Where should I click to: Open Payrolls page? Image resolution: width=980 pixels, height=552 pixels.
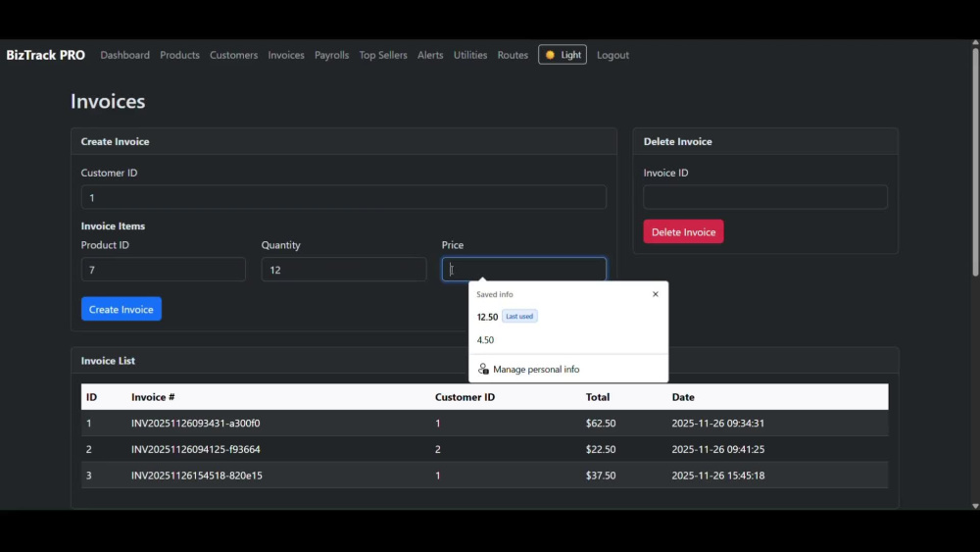(332, 55)
